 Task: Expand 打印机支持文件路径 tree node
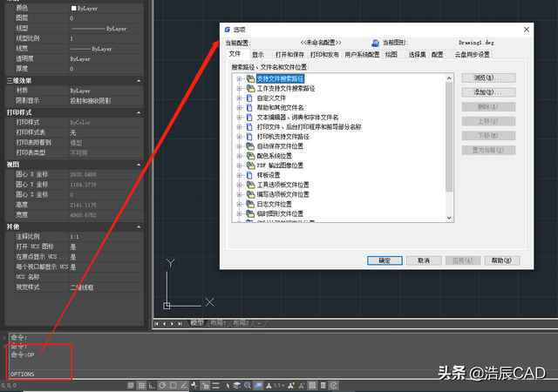pyautogui.click(x=239, y=137)
